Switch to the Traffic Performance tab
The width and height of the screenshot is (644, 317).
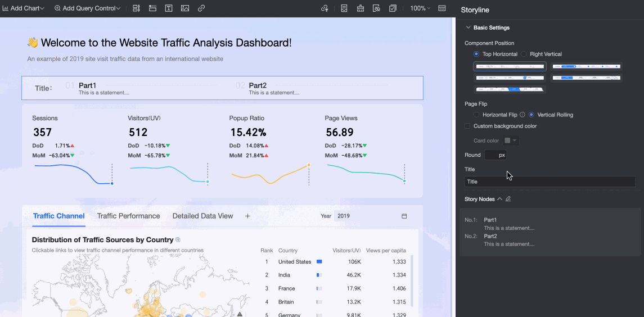click(x=128, y=216)
